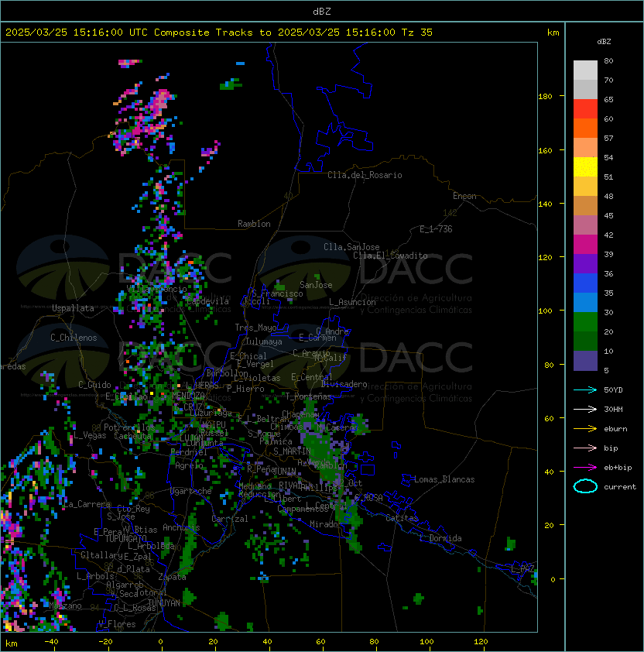The image size is (644, 652).
Task: Click the 'L_Dormida' map label
Action: coord(440,538)
